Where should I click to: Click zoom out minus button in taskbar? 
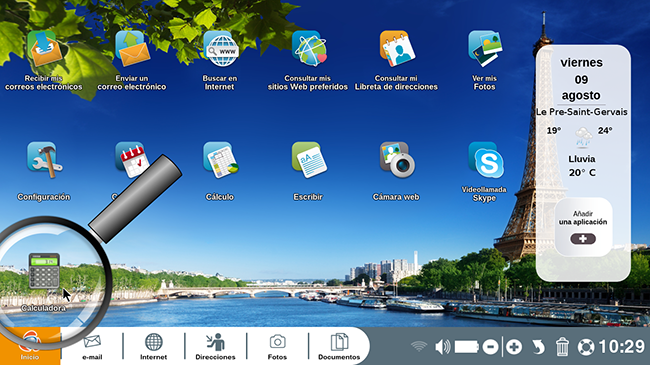[x=490, y=347]
